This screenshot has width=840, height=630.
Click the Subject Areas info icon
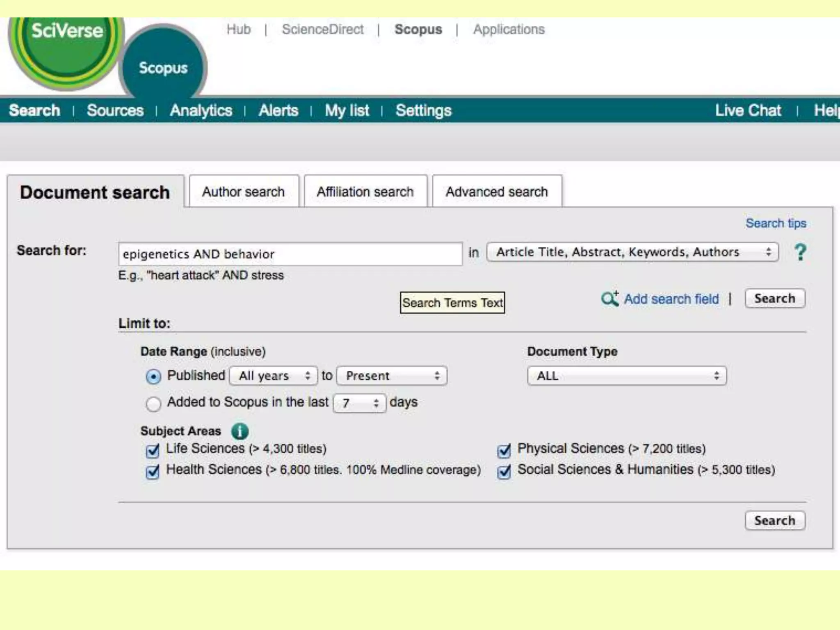click(x=240, y=431)
